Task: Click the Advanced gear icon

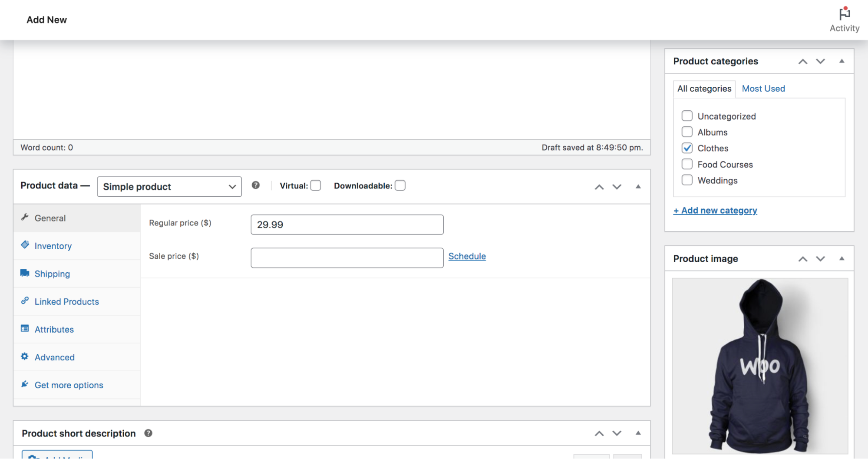Action: click(x=25, y=356)
